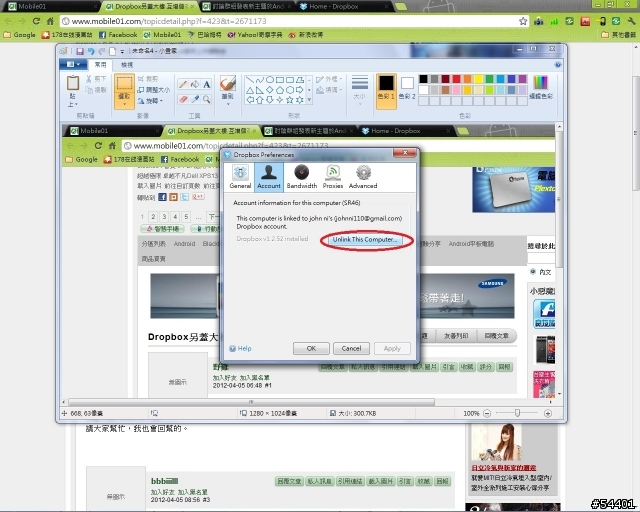Image resolution: width=640 pixels, height=512 pixels.
Task: Open the General tab in Dropbox Preferences
Action: pos(240,176)
